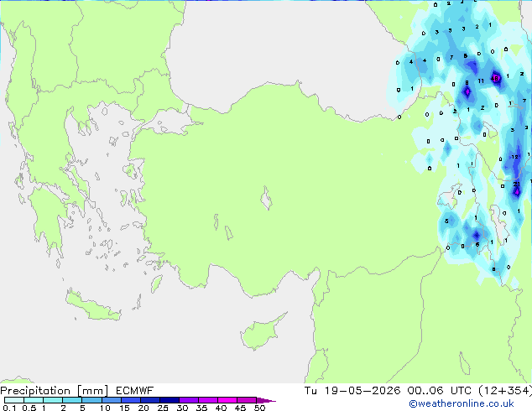Click the '48' precipitation value on map

tap(495, 78)
